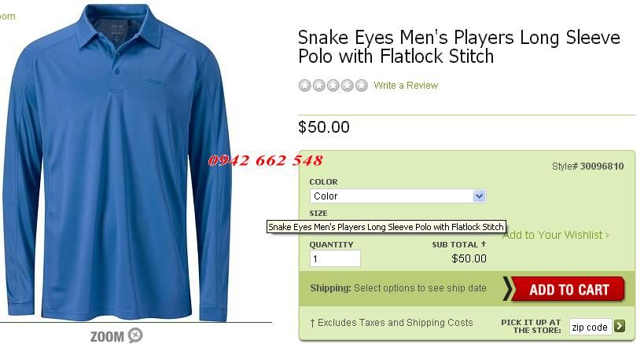Click the small arrow after Wishlist link
This screenshot has height=344, width=644.
pyautogui.click(x=607, y=236)
